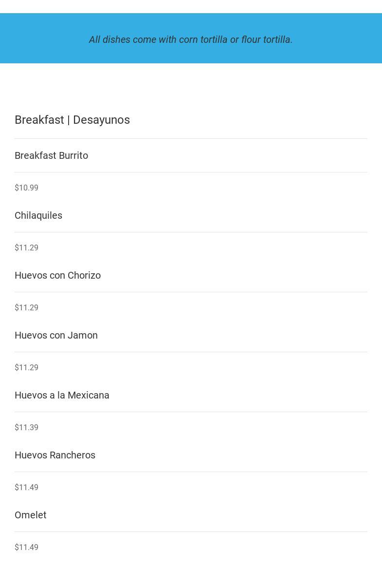The image size is (382, 588).
Task: Click the divider line under section heading
Action: (x=191, y=138)
